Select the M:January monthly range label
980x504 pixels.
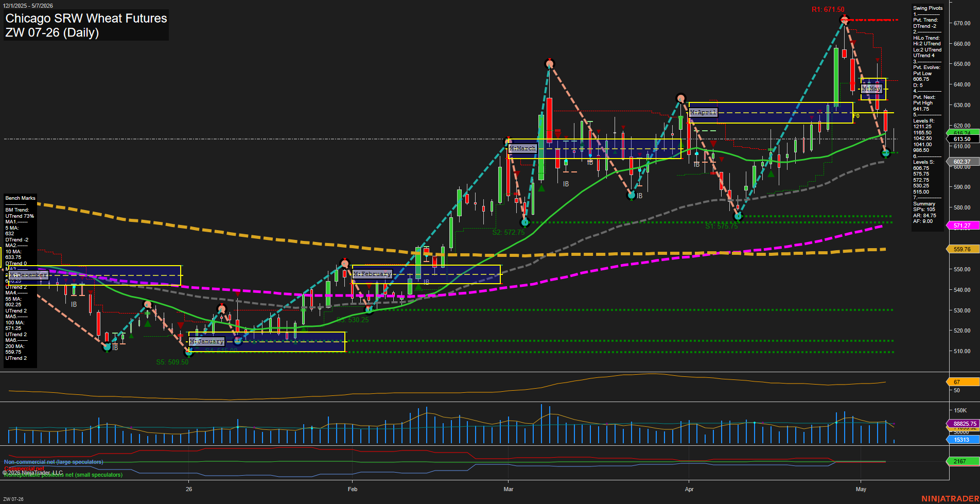(207, 341)
